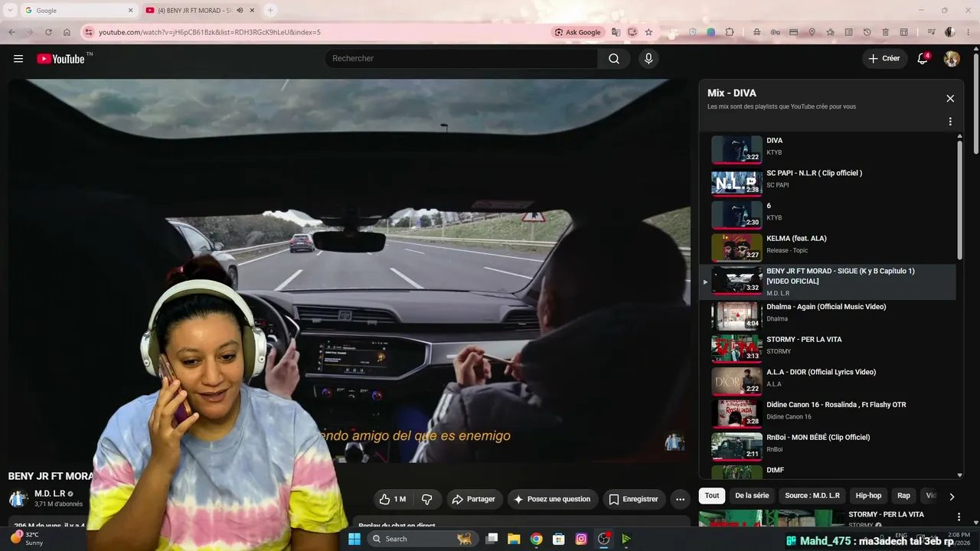Play Didine Canon 16 - Rosalinda
Image resolution: width=980 pixels, height=551 pixels.
[828, 413]
